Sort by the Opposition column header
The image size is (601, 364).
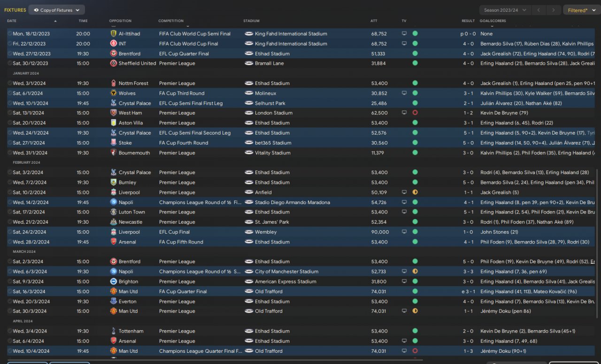pos(120,21)
